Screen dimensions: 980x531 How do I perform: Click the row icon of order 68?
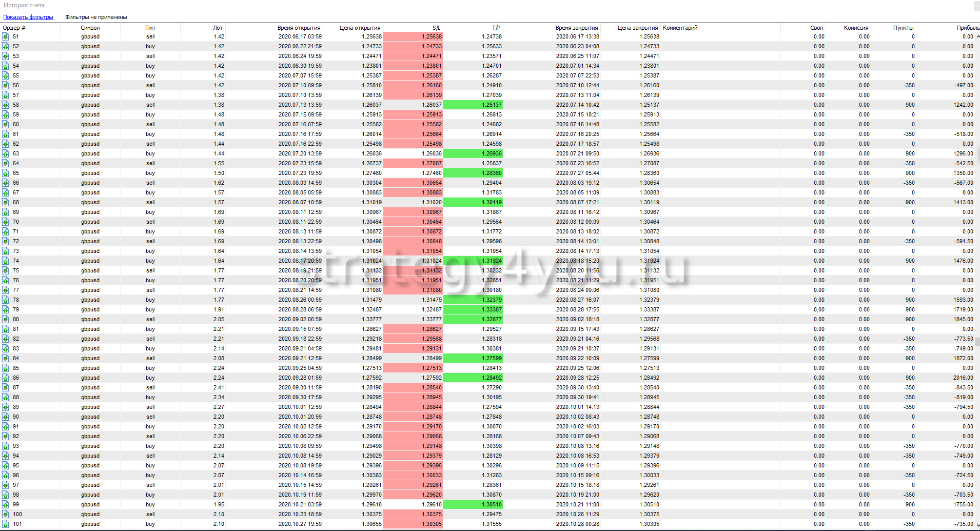click(x=5, y=203)
